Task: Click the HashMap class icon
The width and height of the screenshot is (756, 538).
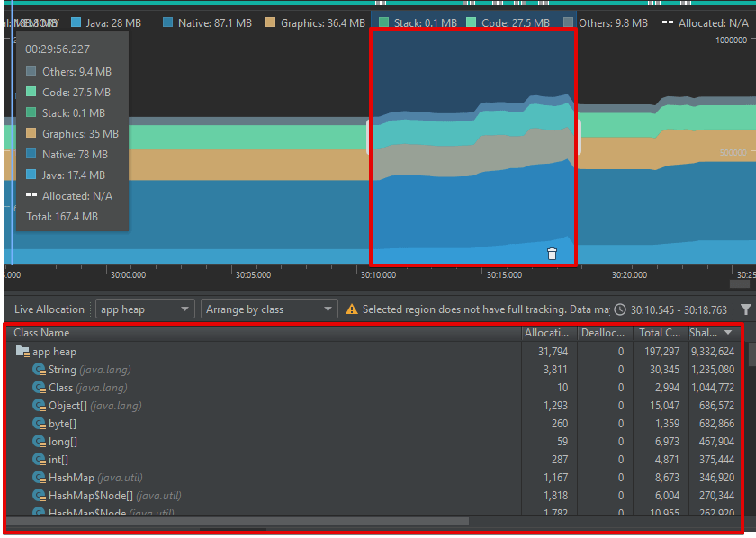Action: 39,478
